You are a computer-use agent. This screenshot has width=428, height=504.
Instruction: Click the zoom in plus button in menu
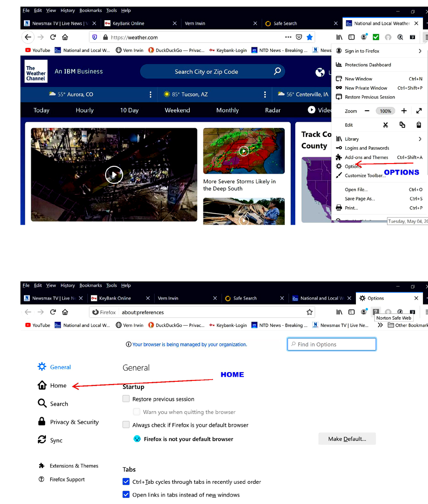click(404, 111)
